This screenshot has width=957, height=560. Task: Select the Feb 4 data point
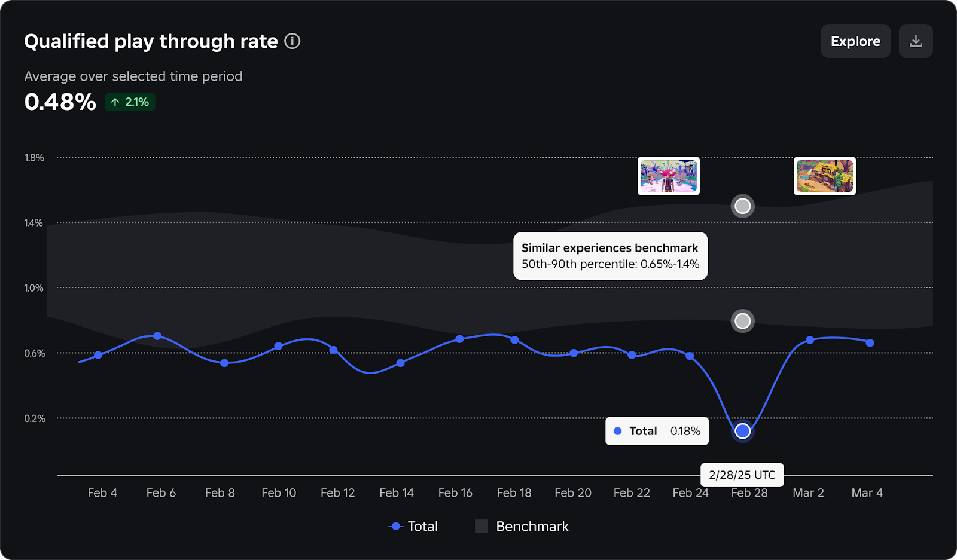(99, 355)
